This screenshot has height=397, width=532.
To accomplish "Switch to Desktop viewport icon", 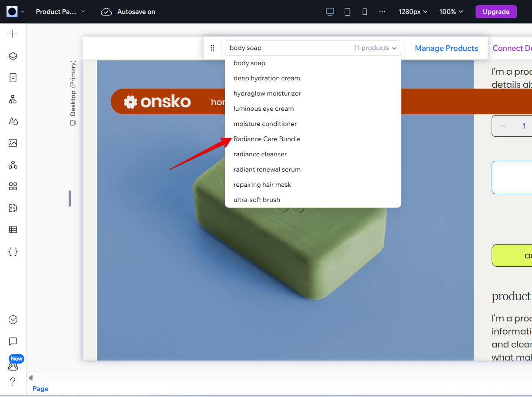I will [330, 12].
